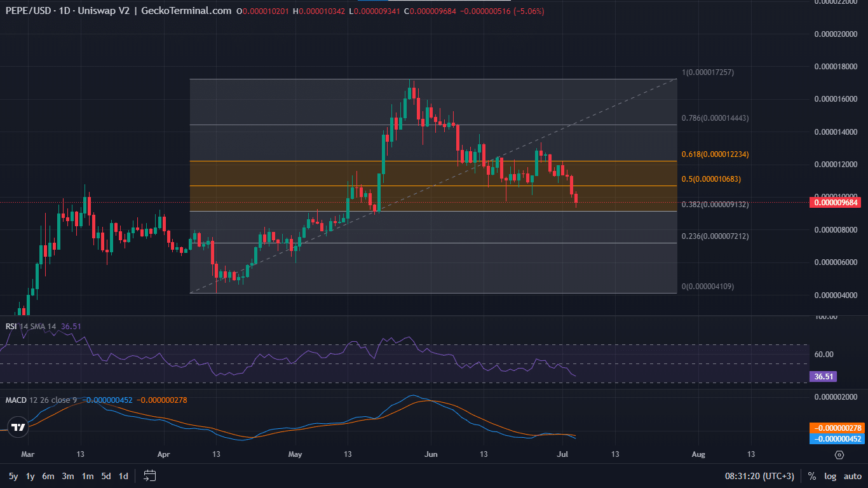Click the Aug label on time axis

point(698,454)
